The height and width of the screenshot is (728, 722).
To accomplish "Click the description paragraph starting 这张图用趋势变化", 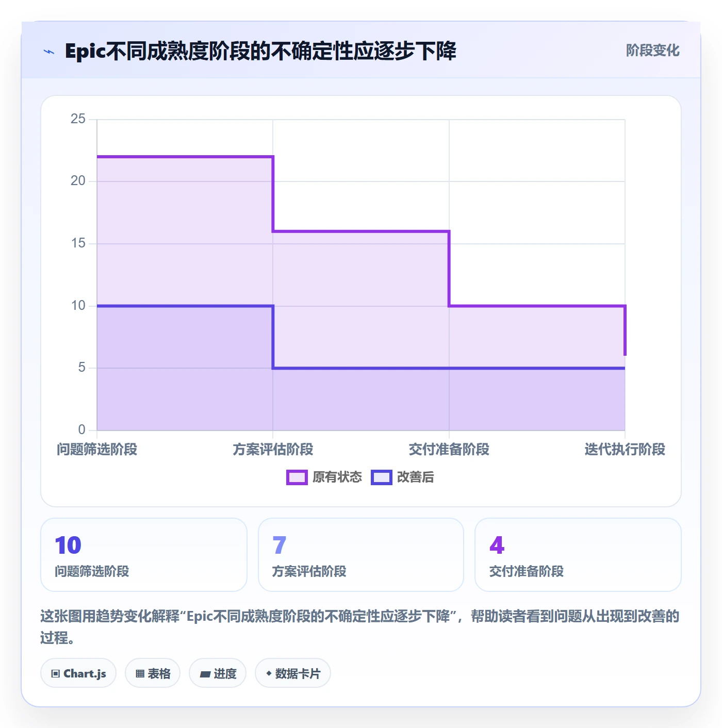I will click(x=360, y=627).
